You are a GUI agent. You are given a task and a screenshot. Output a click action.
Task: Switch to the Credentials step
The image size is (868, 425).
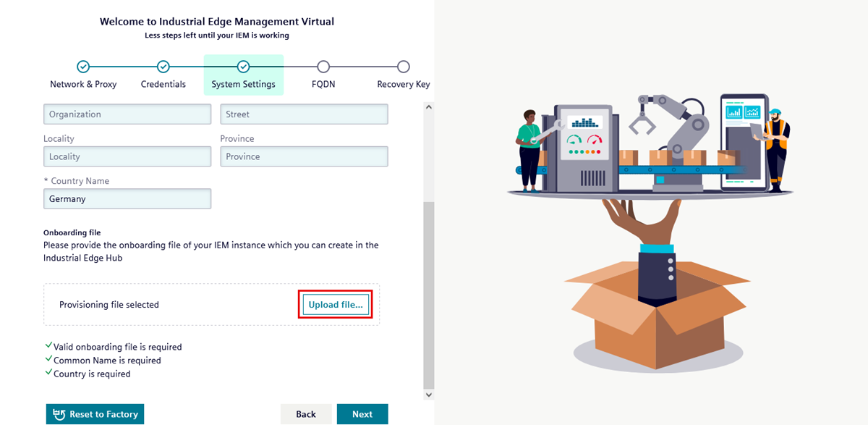click(x=163, y=83)
